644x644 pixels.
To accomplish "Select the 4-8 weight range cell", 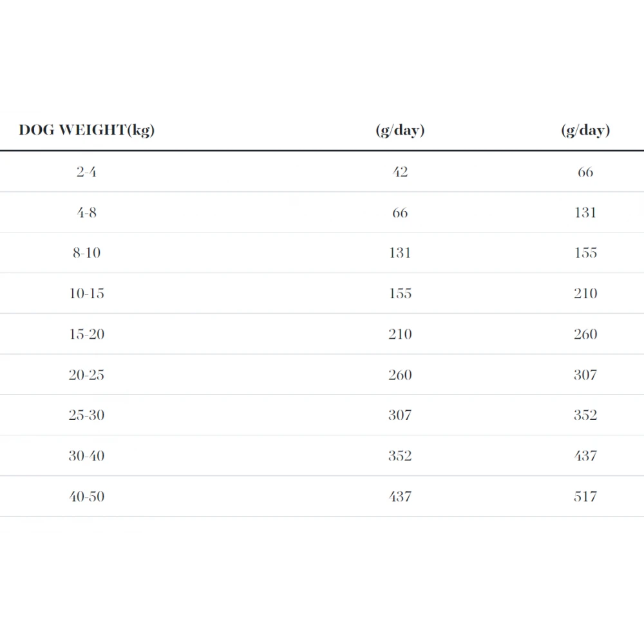I will tap(86, 213).
